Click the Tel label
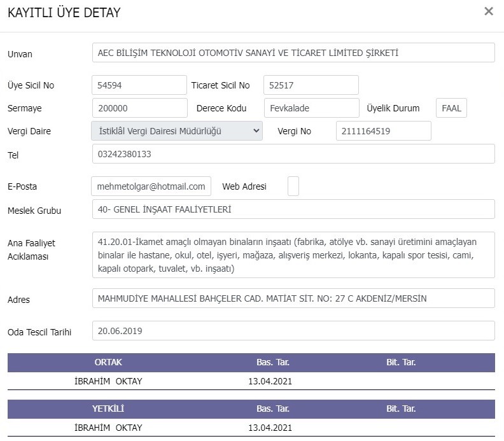This screenshot has width=504, height=441. coord(13,155)
